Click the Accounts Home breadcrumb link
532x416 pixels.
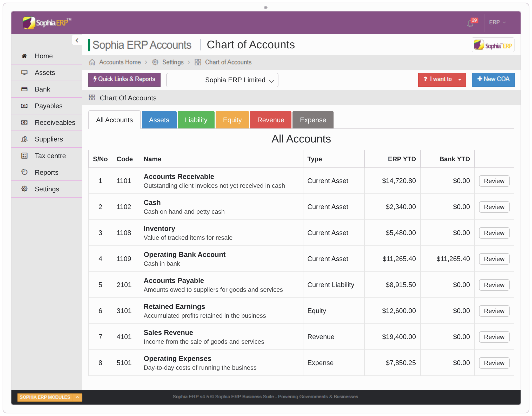tap(120, 62)
